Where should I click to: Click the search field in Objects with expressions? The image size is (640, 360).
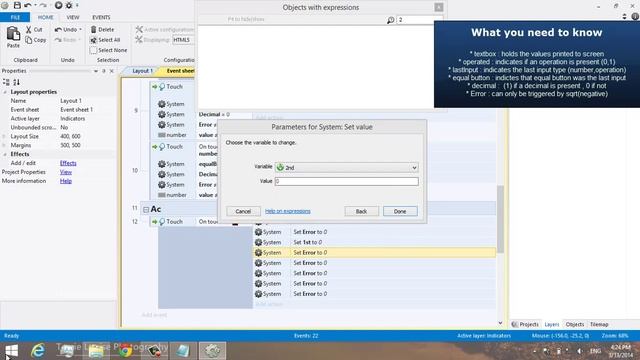(420, 20)
